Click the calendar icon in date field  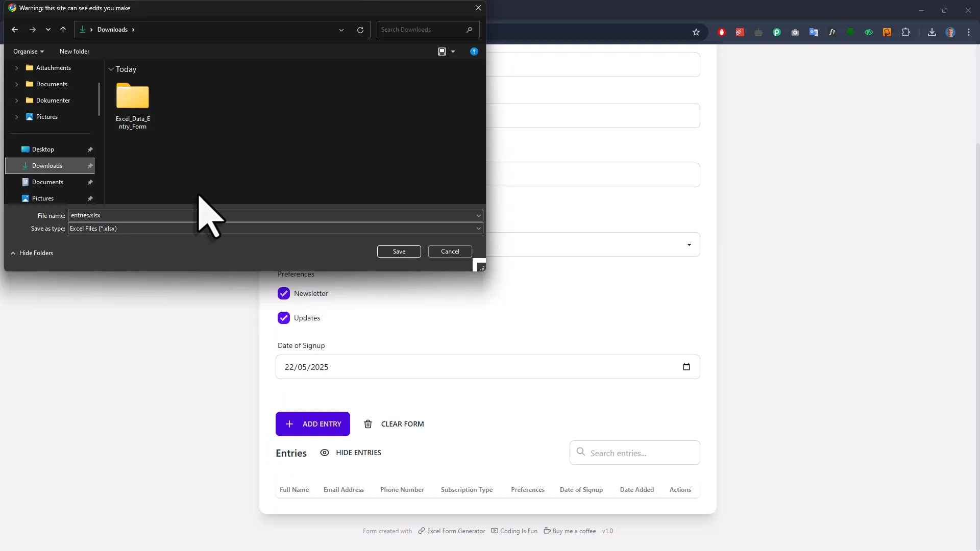click(686, 367)
